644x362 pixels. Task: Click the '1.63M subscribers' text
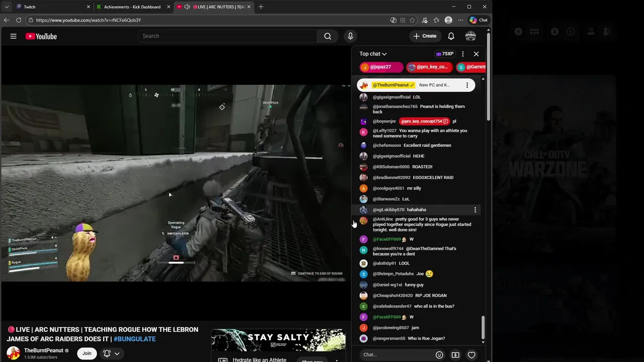click(x=41, y=357)
